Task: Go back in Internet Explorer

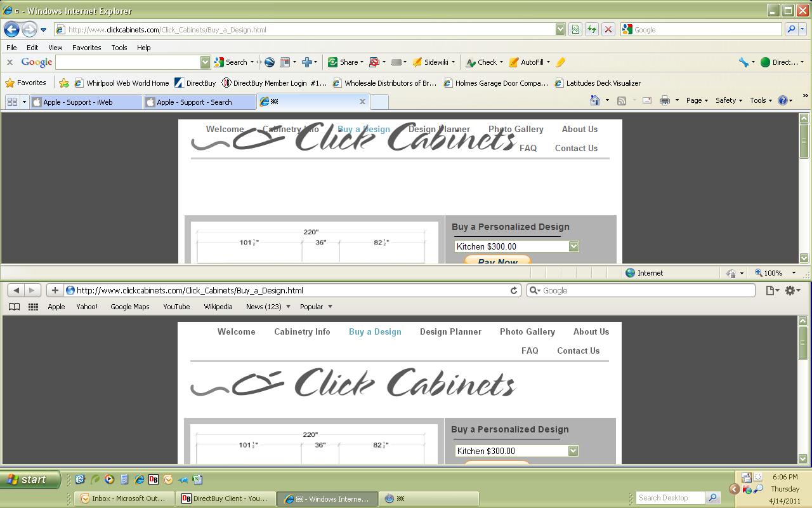Action: pos(11,29)
